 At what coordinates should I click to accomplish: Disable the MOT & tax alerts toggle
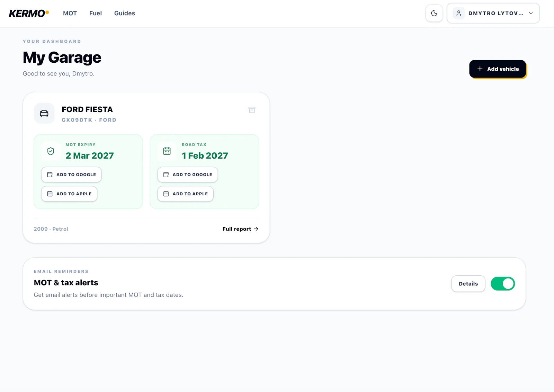coord(503,284)
